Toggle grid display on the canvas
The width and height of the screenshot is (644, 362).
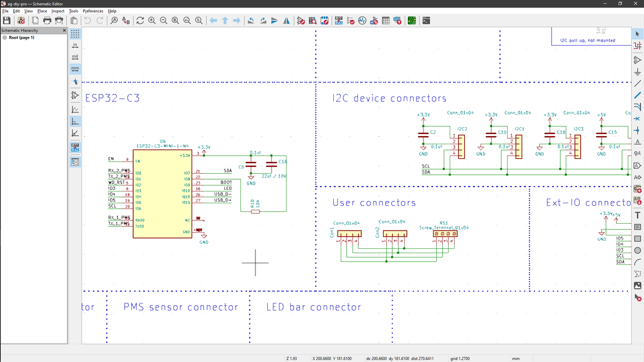click(75, 33)
